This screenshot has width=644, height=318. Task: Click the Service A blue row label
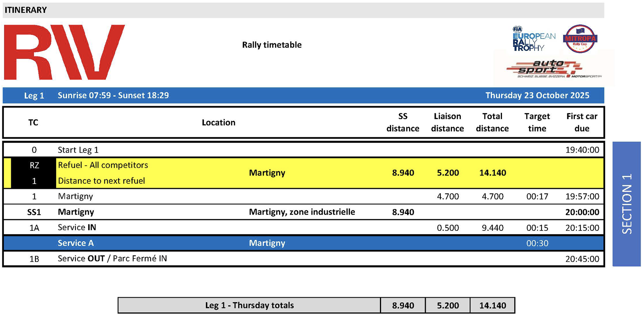(75, 243)
